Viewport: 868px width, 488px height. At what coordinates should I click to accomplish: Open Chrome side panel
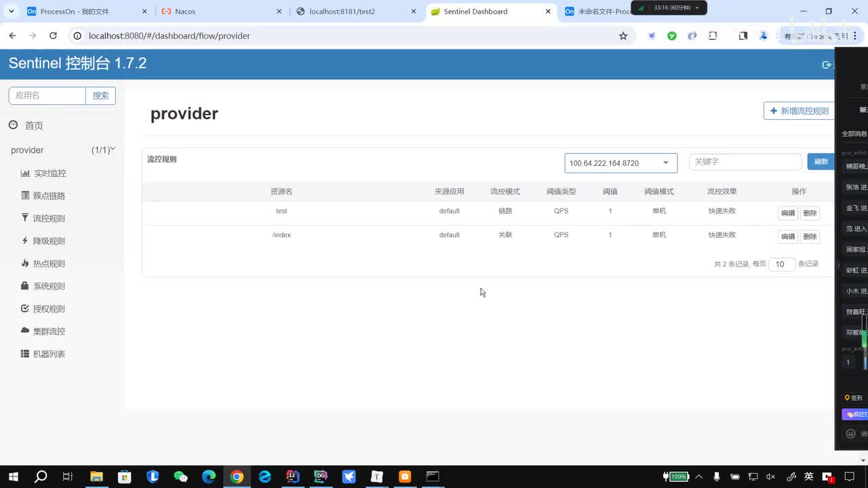tap(743, 36)
